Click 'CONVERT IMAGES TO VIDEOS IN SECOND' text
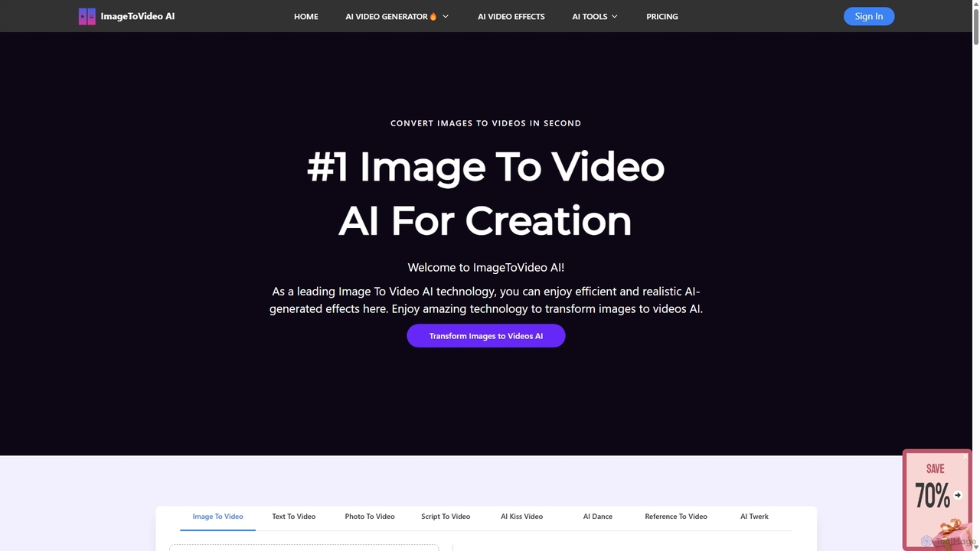The height and width of the screenshot is (551, 980). click(485, 123)
